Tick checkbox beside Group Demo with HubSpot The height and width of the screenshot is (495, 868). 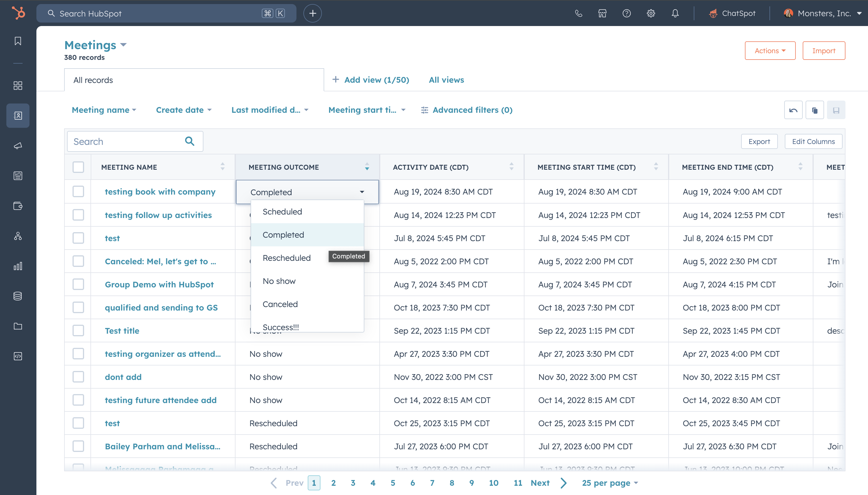coord(78,284)
